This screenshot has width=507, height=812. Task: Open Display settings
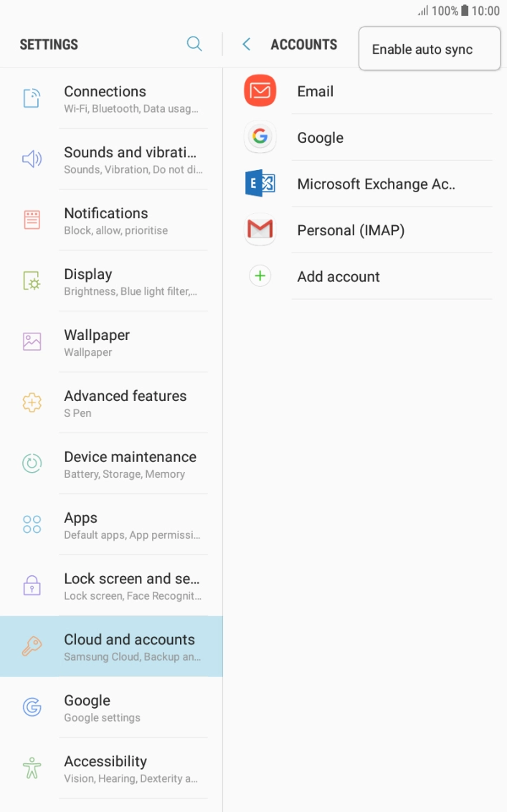pyautogui.click(x=111, y=280)
